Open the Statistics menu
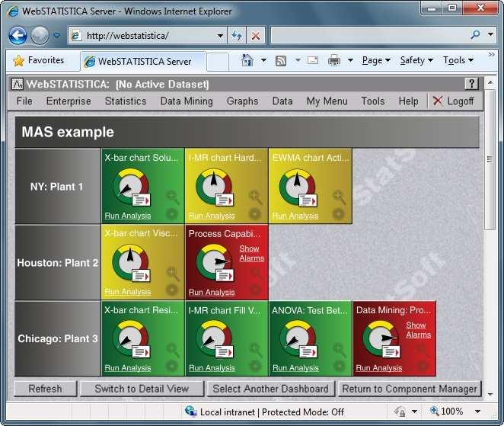 click(126, 101)
